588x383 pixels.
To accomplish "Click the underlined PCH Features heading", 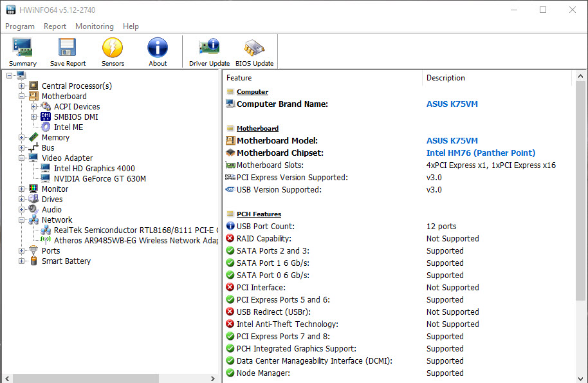I will pyautogui.click(x=259, y=214).
